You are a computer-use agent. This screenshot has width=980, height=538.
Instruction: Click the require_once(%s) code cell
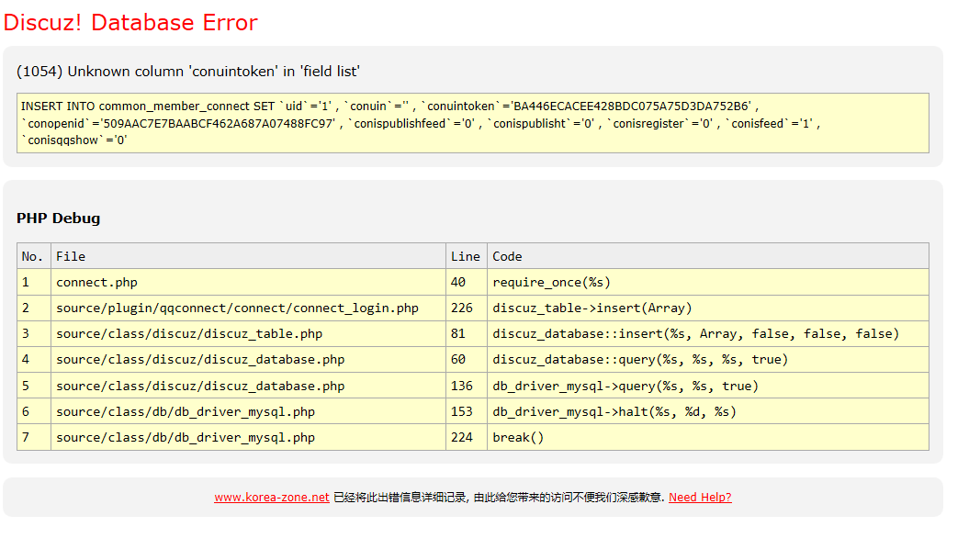pyautogui.click(x=551, y=283)
